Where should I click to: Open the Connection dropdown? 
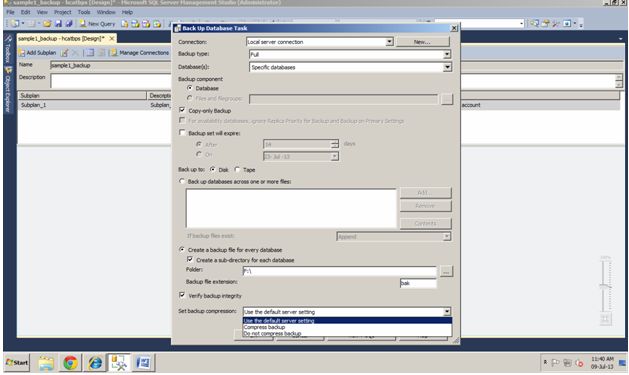click(x=389, y=42)
